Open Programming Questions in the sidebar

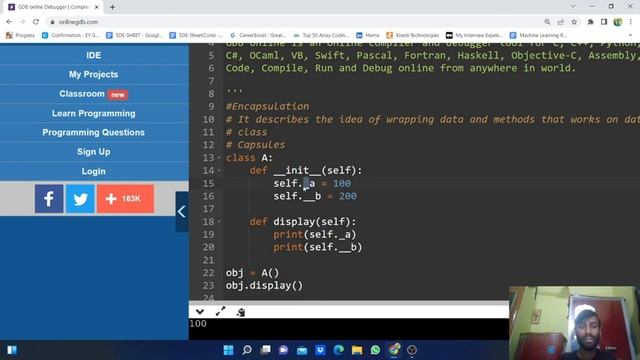(x=93, y=132)
